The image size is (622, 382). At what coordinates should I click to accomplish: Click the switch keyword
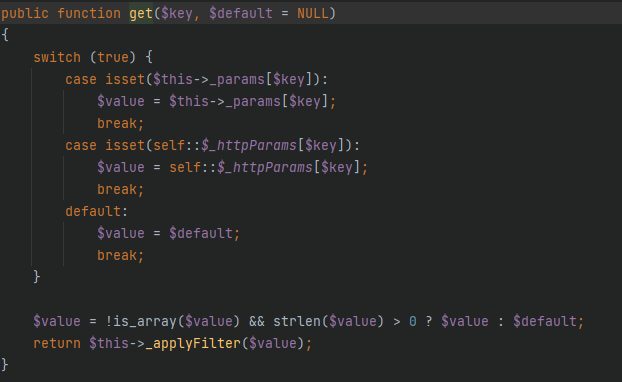click(57, 58)
